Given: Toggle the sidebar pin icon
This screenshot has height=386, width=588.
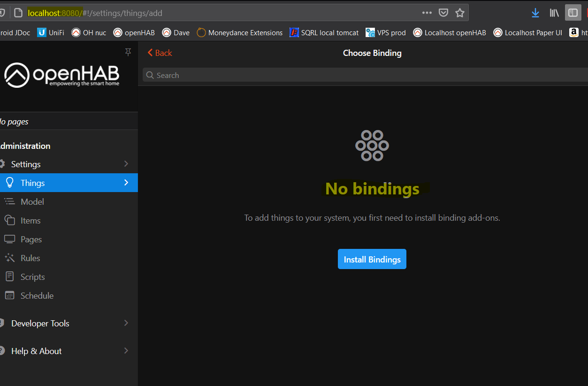Looking at the screenshot, I should click(x=128, y=52).
